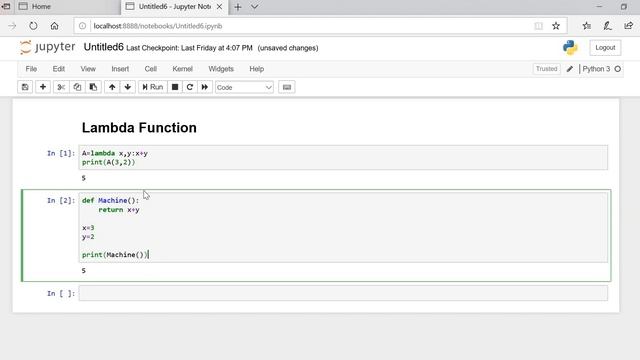This screenshot has width=640, height=360.
Task: Expand the tab preview chevron
Action: (254, 7)
